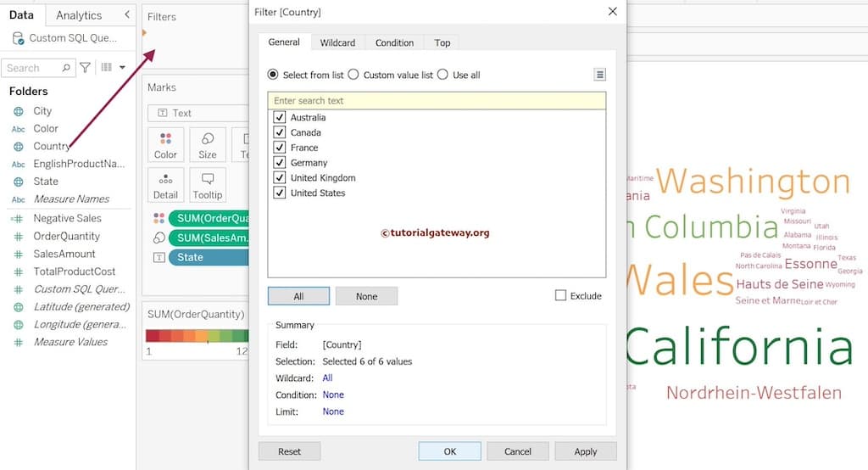Image resolution: width=868 pixels, height=470 pixels.
Task: Click the Abc icon next to EnglishProductName
Action: (19, 165)
